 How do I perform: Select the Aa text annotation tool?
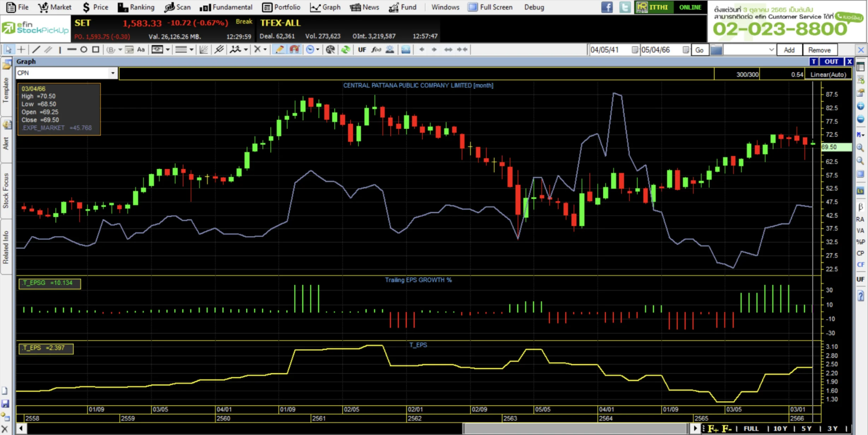(141, 50)
